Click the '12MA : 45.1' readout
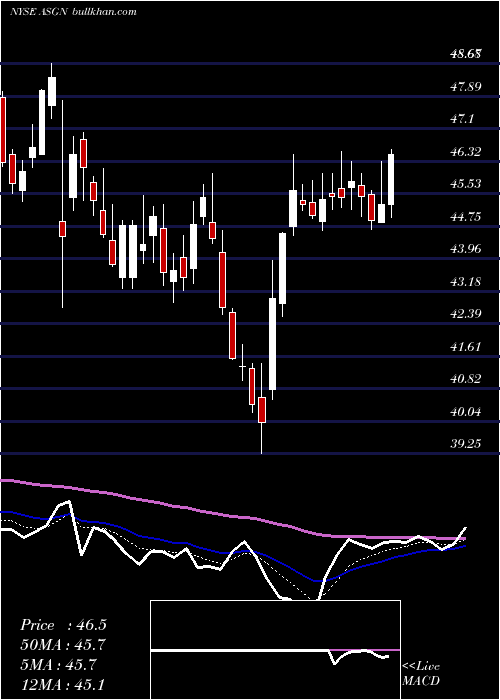Screen dimensions: 500x700 pos(63,685)
